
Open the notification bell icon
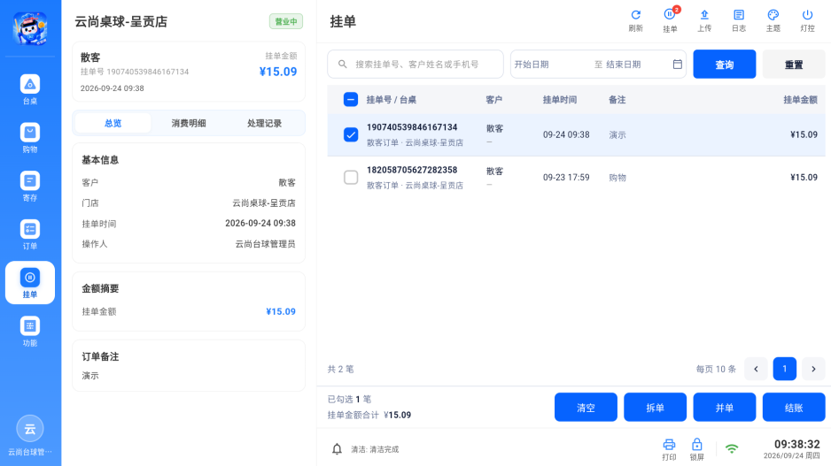(x=337, y=449)
